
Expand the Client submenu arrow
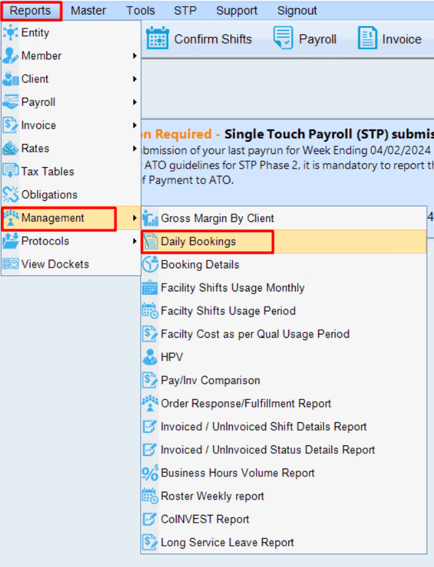click(x=135, y=79)
